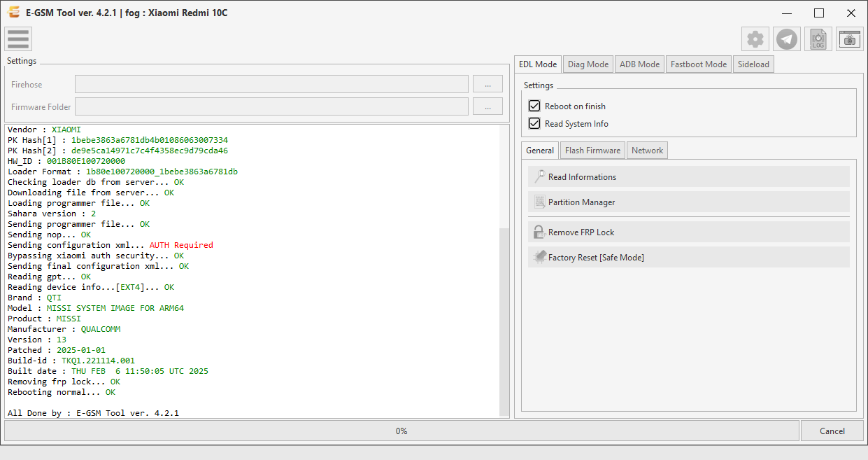This screenshot has height=460, width=868.
Task: Click the log panel vertical scrollbar
Action: click(x=504, y=321)
